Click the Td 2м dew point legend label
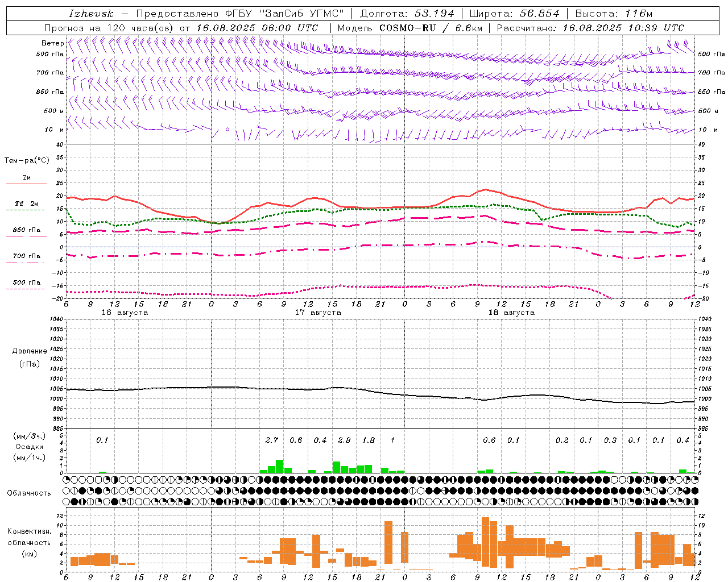The image size is (728, 582). click(x=27, y=203)
